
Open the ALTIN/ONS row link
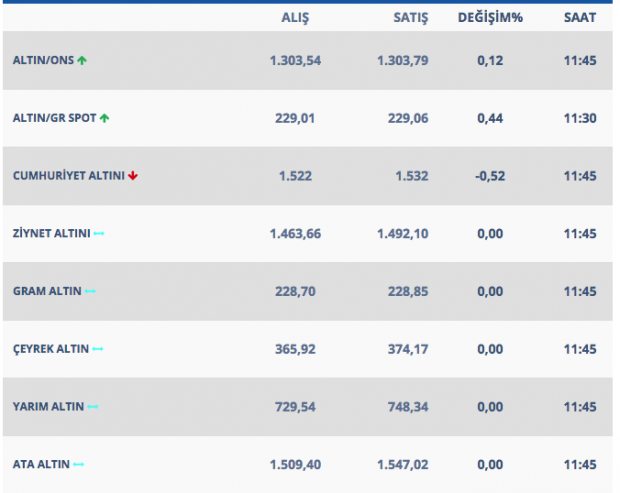(x=43, y=61)
